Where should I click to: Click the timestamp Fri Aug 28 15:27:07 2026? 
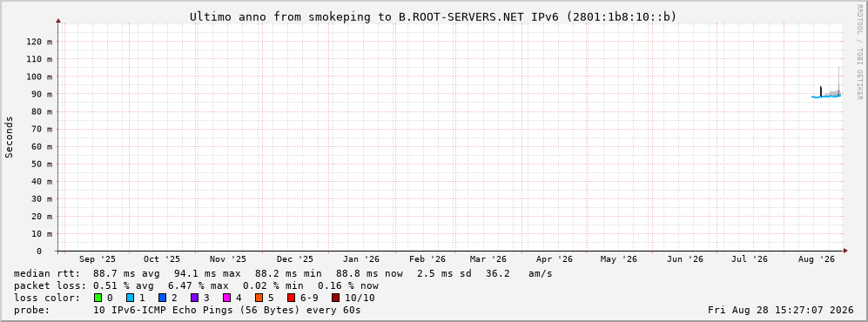click(781, 310)
